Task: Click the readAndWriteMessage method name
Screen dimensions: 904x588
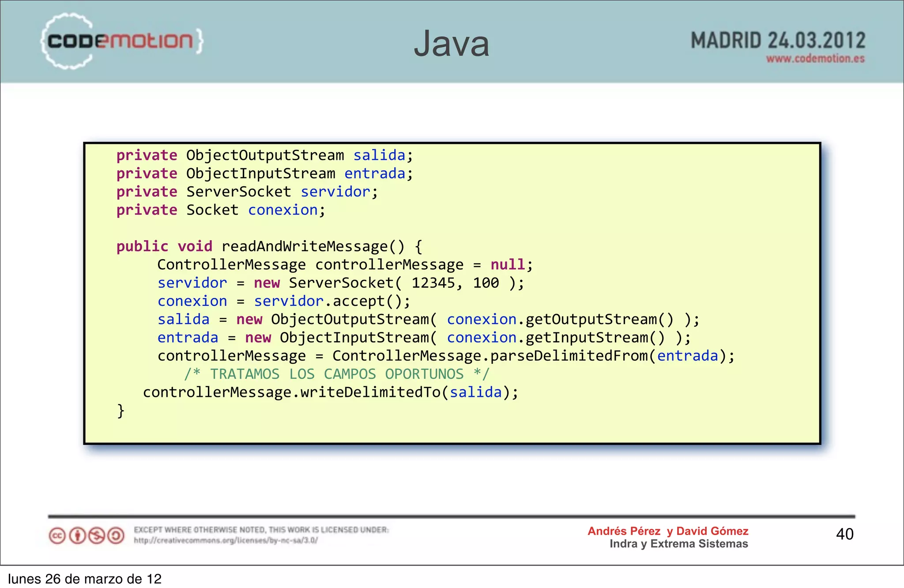Action: pos(304,246)
